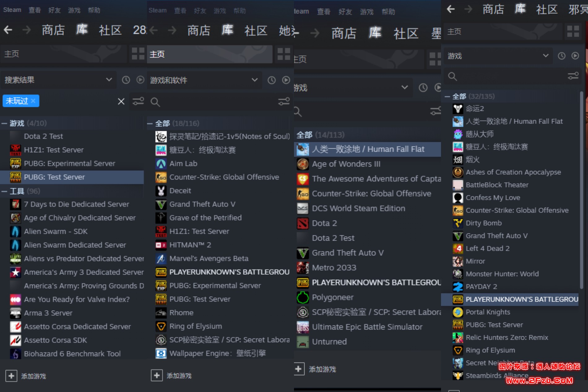Switch to 商店 tab in the leftmost panel

tap(53, 30)
